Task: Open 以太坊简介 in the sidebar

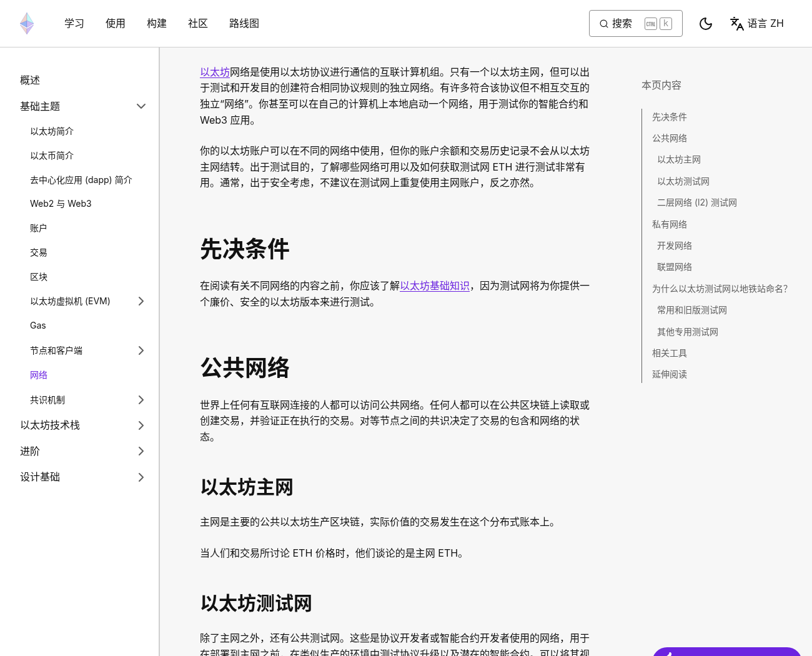Action: (x=52, y=131)
